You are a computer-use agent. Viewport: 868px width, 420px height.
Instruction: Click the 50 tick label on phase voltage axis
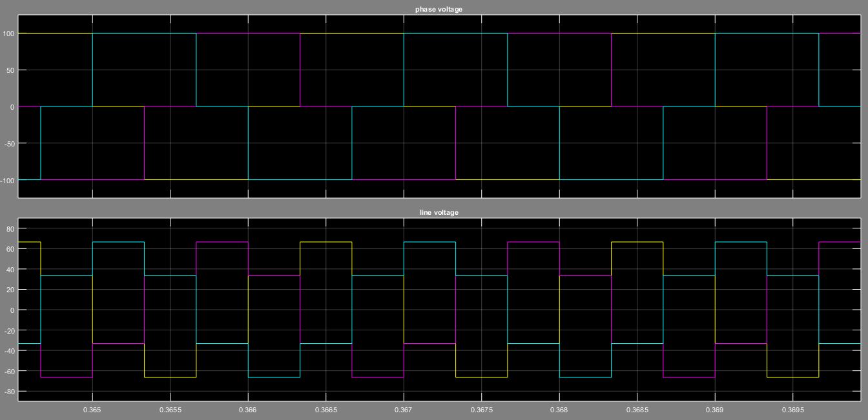point(11,70)
